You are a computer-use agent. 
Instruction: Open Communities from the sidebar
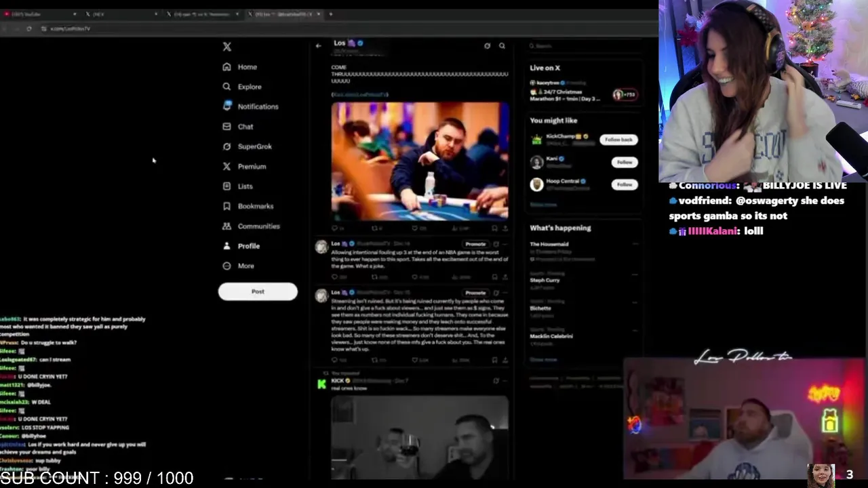(251, 226)
